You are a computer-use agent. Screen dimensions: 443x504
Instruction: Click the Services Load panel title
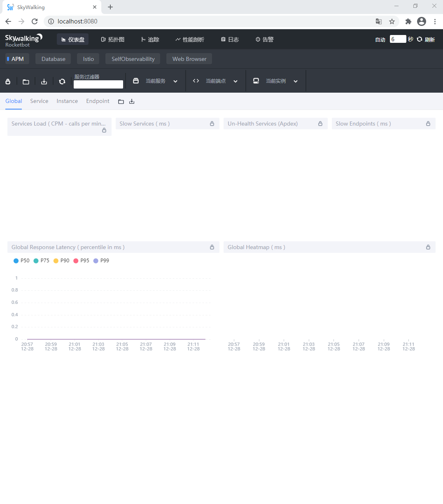pos(58,124)
